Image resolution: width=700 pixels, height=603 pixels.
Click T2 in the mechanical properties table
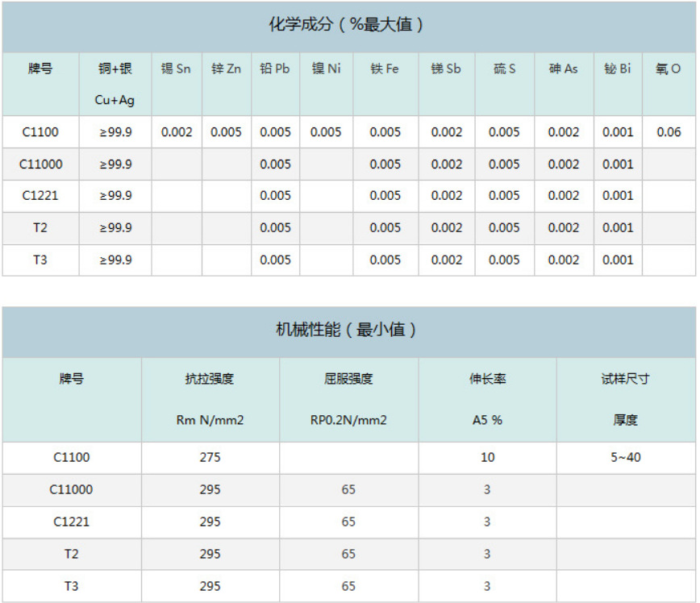(x=72, y=554)
